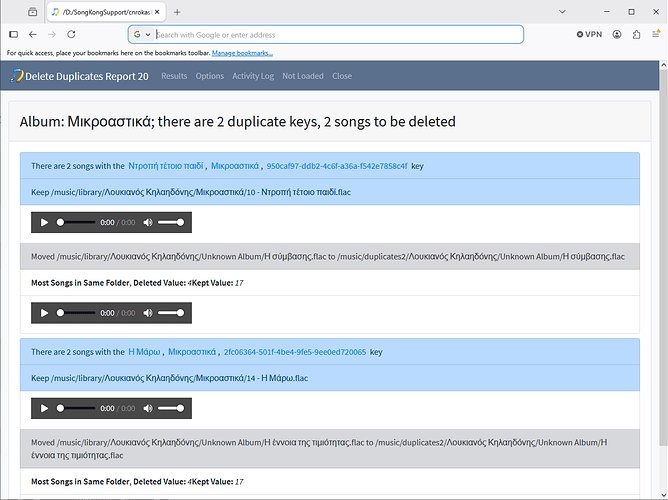668x500 pixels.
Task: Open the VPN button
Action: tap(590, 34)
